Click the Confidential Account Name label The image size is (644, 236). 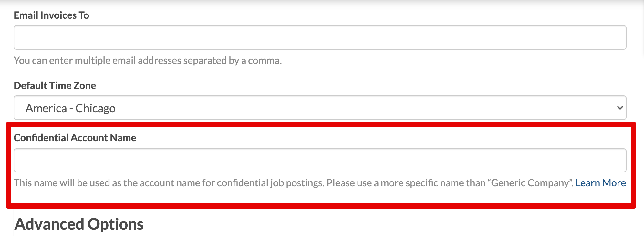(x=75, y=138)
